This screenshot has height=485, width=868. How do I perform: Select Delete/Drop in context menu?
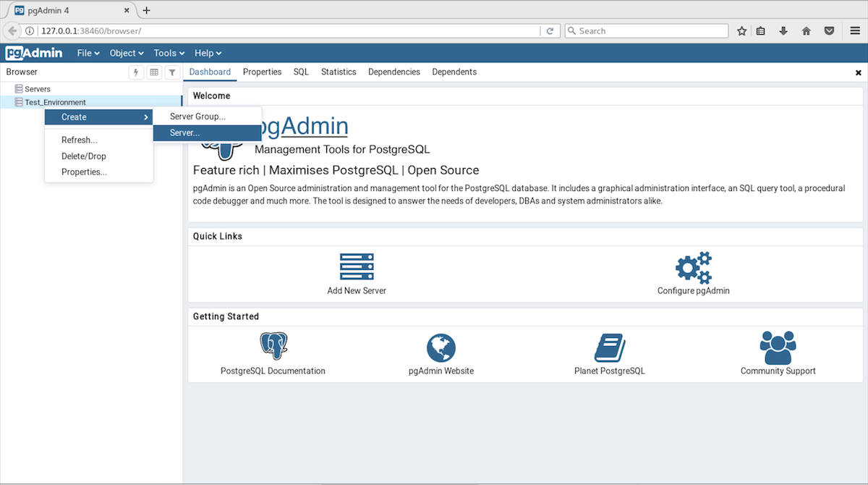pos(84,156)
